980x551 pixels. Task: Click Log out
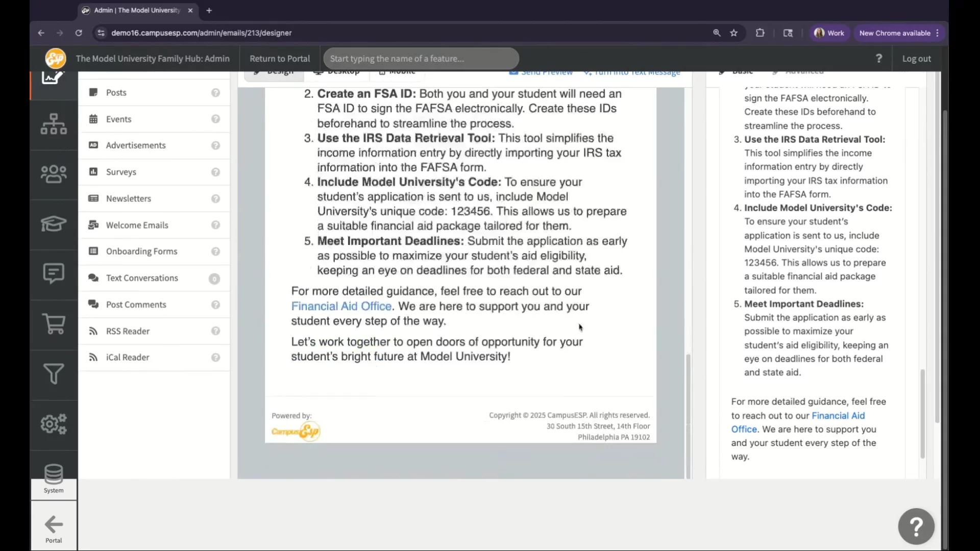916,59
